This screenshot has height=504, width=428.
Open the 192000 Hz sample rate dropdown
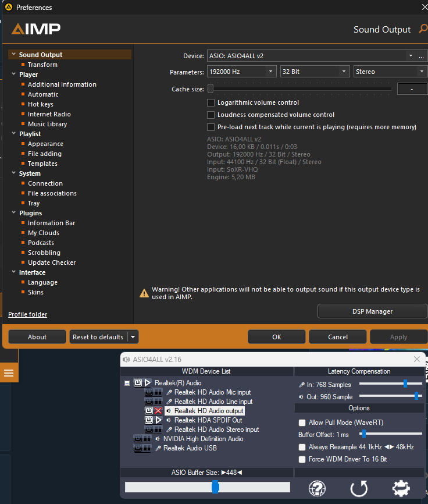coord(241,72)
